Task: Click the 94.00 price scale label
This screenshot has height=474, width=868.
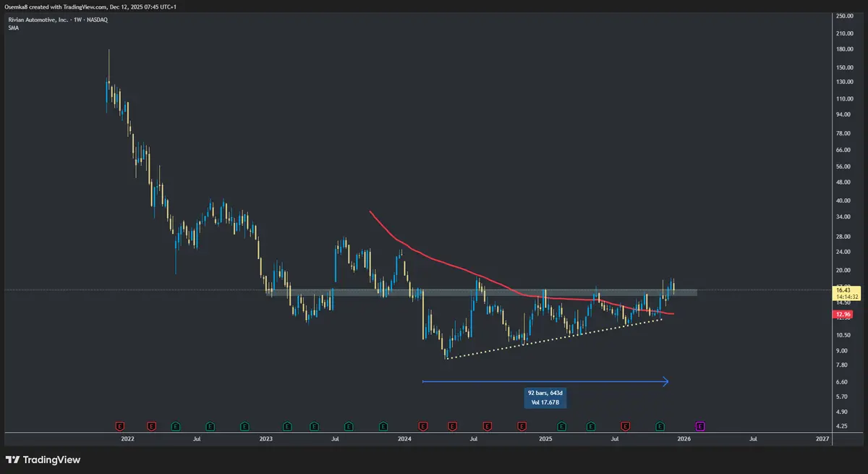Action: click(x=843, y=114)
